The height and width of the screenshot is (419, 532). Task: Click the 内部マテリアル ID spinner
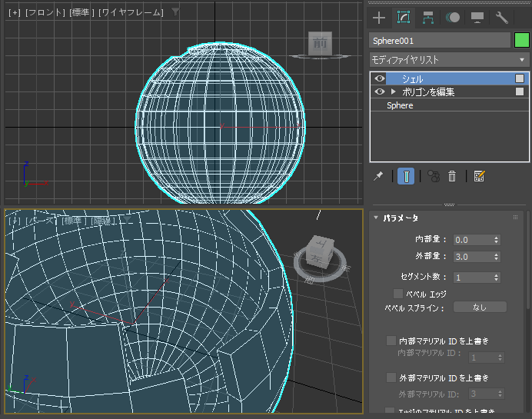[x=500, y=357]
